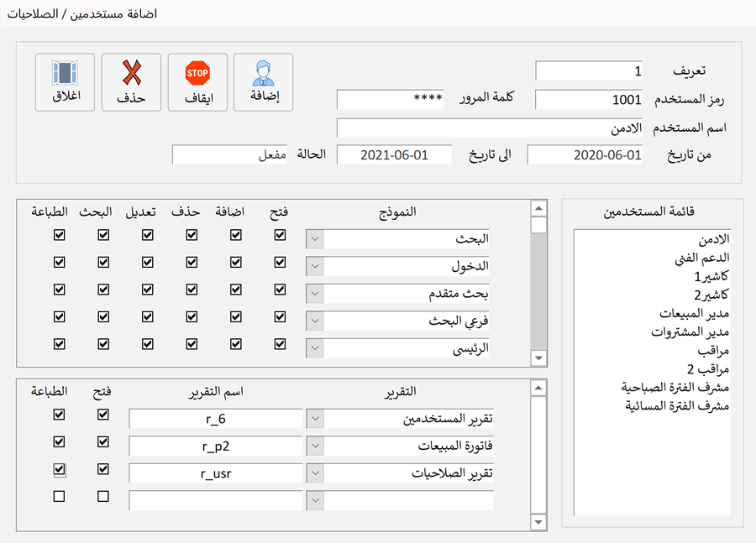Toggle حذف checkbox for بحث متقدم row

pos(192,290)
